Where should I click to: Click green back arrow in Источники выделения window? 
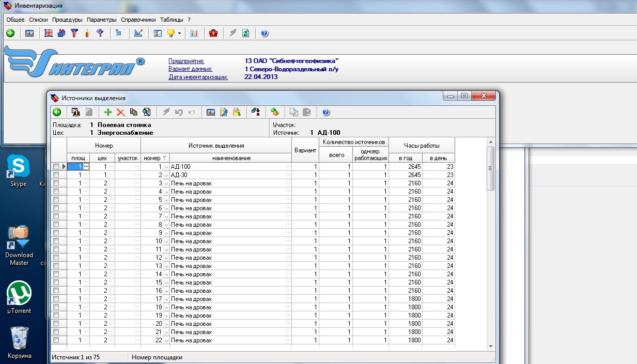[x=57, y=112]
